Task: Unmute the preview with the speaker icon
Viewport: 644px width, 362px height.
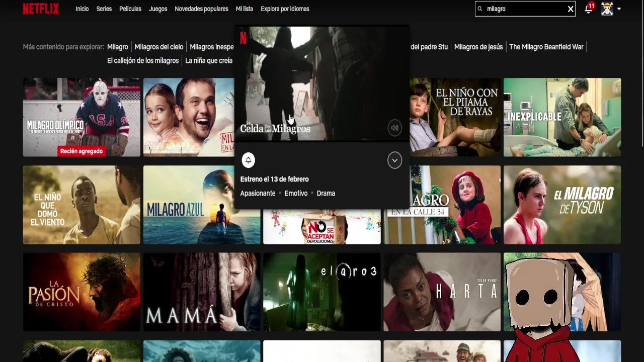Action: [x=395, y=128]
